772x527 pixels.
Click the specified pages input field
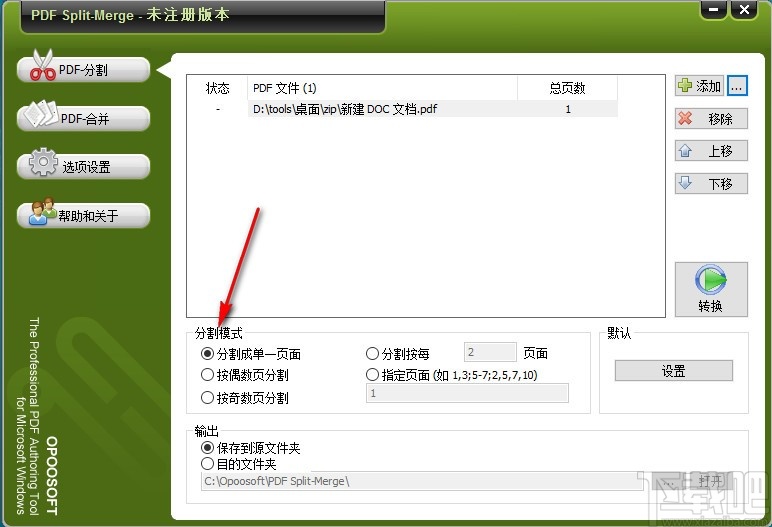[x=467, y=394]
